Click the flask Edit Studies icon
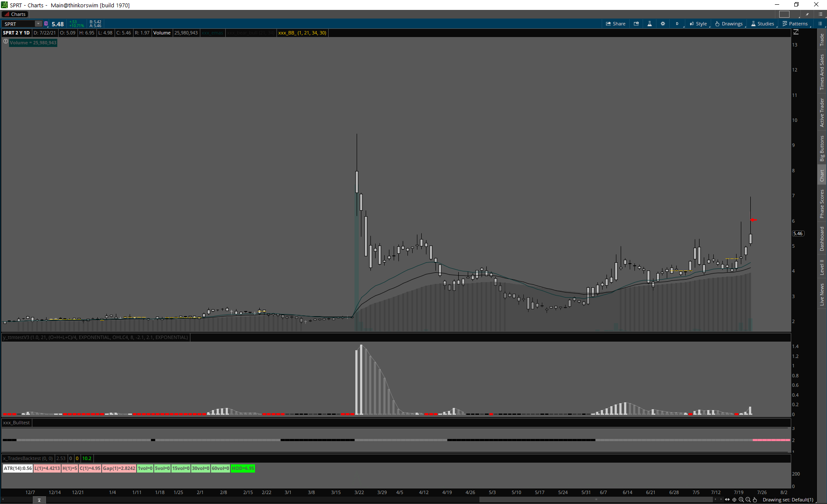 click(x=650, y=24)
